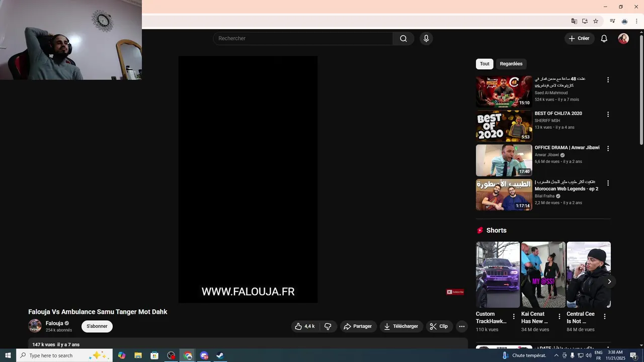Focus the Rechercher search field
644x362 pixels.
coord(303,39)
